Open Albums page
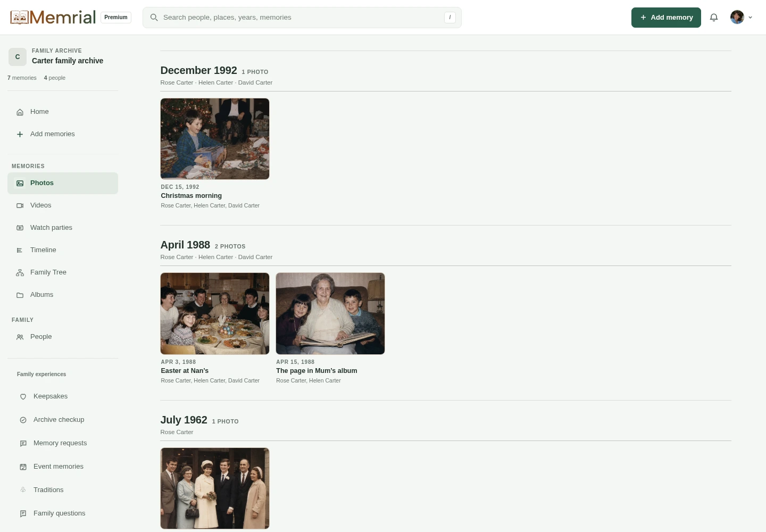Image resolution: width=766 pixels, height=532 pixels. tap(63, 295)
